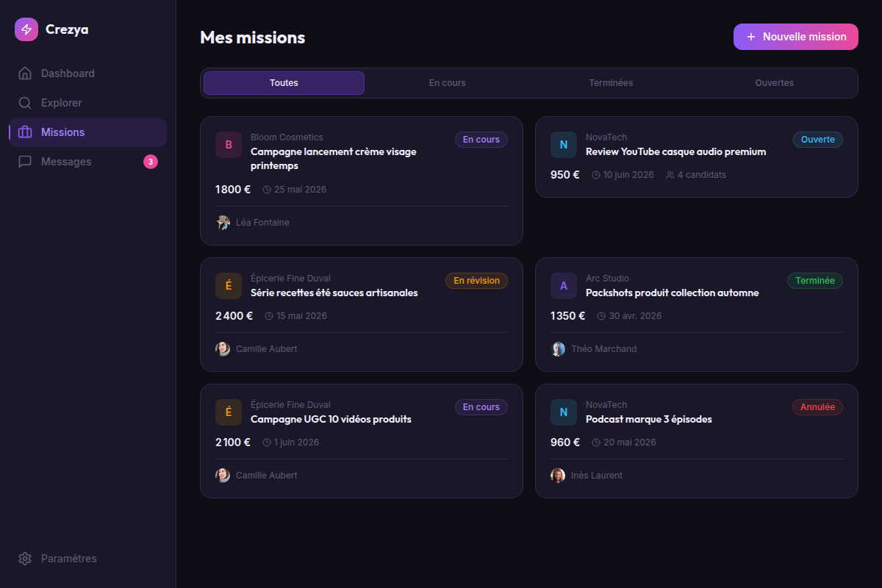Click the Annulée status badge
Image resolution: width=882 pixels, height=588 pixels.
[817, 407]
